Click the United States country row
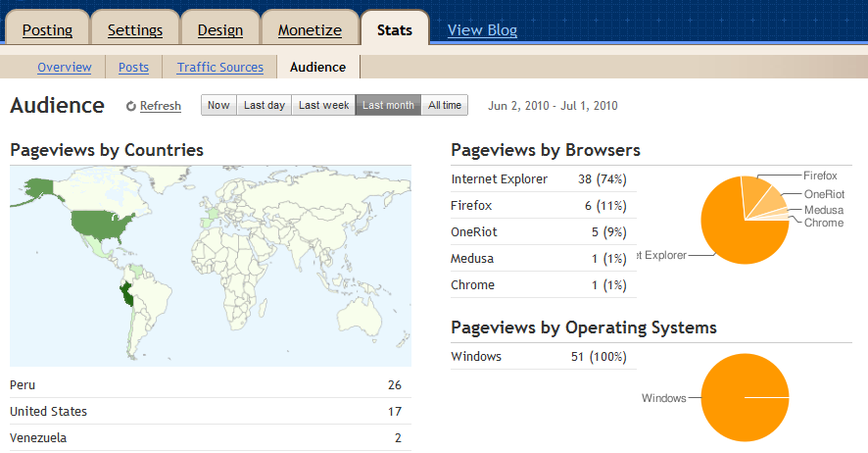Viewport: 868px width, 453px height. point(211,412)
